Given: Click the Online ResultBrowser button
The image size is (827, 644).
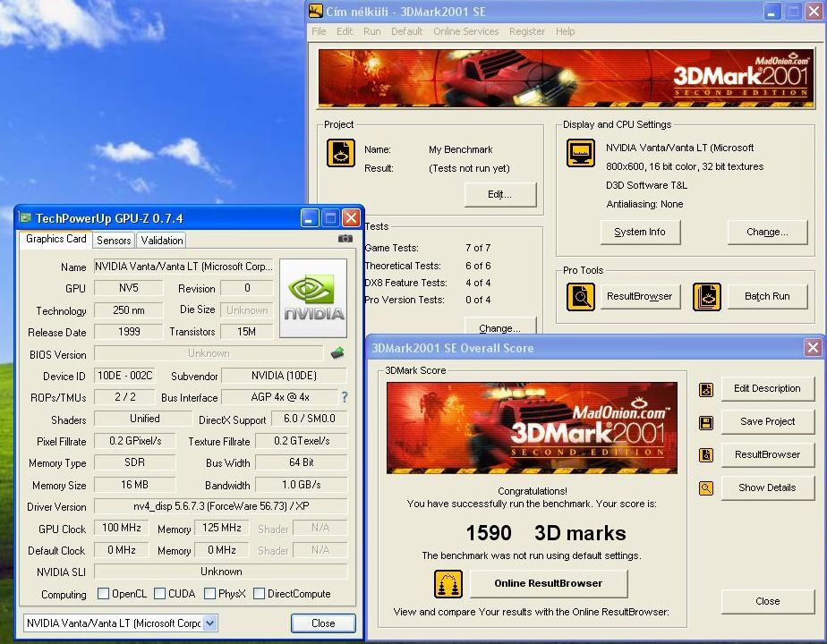Looking at the screenshot, I should pos(549,583).
